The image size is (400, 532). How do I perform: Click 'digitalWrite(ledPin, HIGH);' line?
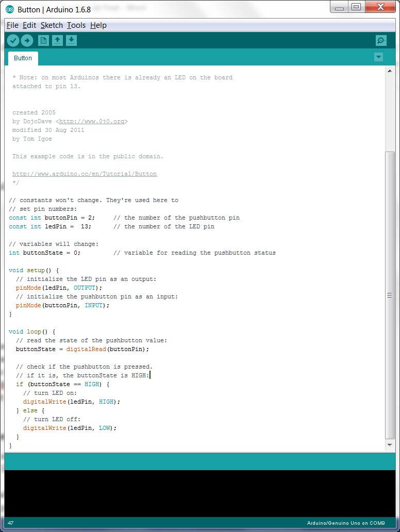click(x=72, y=402)
